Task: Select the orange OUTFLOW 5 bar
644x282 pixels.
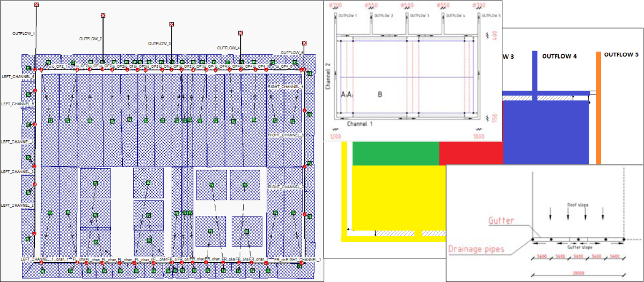Action: tap(599, 107)
